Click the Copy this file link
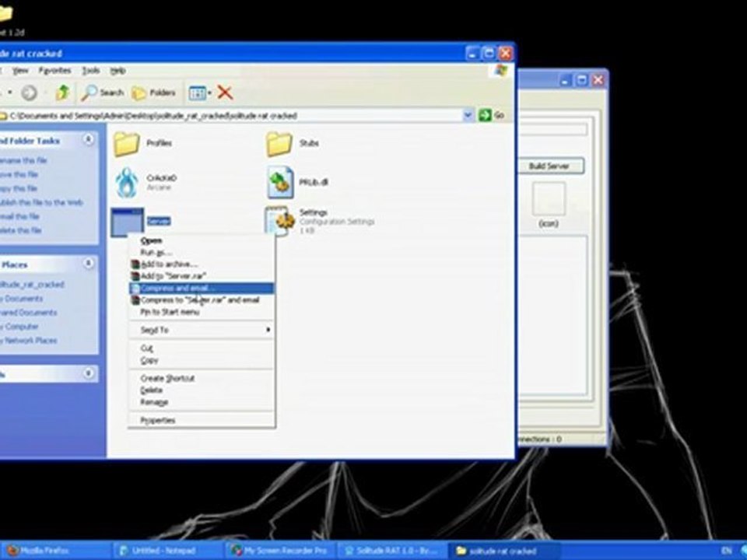The image size is (747, 560). pos(18,188)
